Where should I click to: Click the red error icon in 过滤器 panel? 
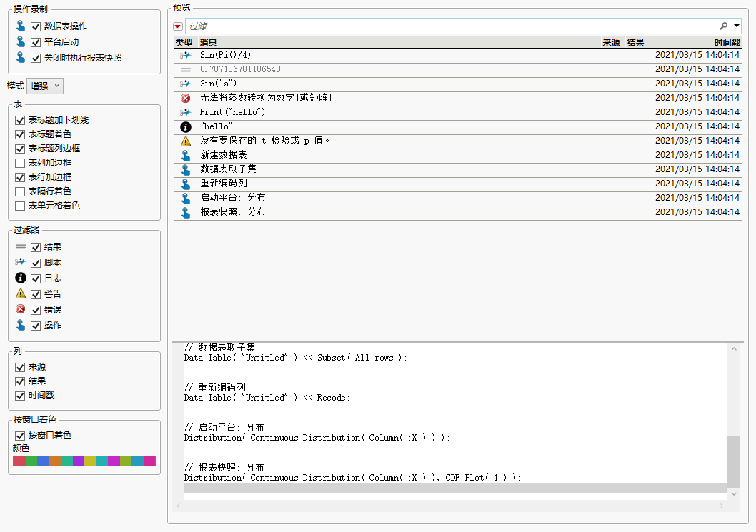click(x=20, y=309)
